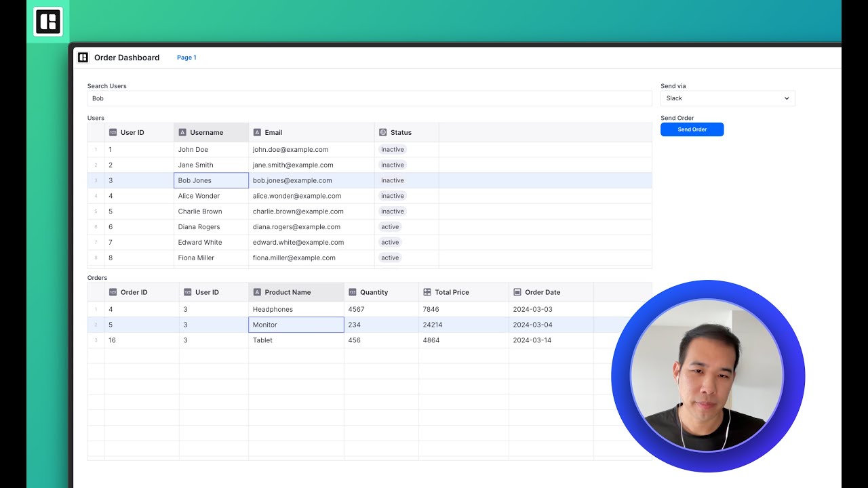868x488 pixels.
Task: Click the Orders table label
Action: pyautogui.click(x=97, y=278)
